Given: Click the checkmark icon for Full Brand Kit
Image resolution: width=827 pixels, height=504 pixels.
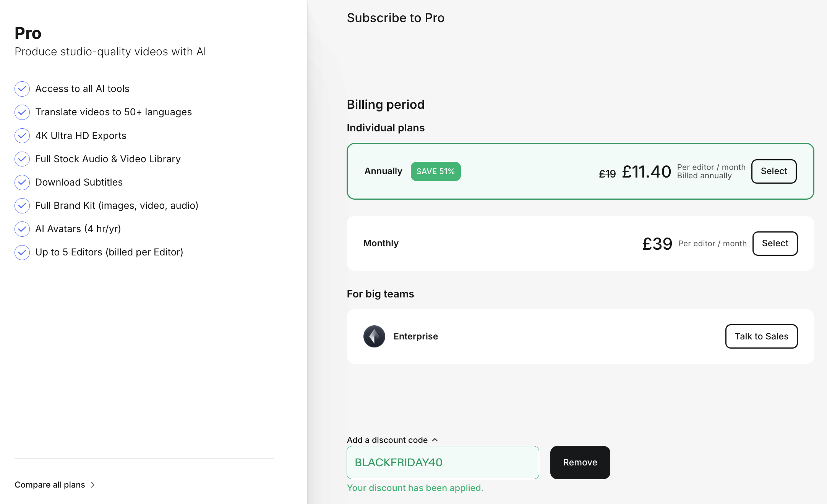Looking at the screenshot, I should point(22,205).
